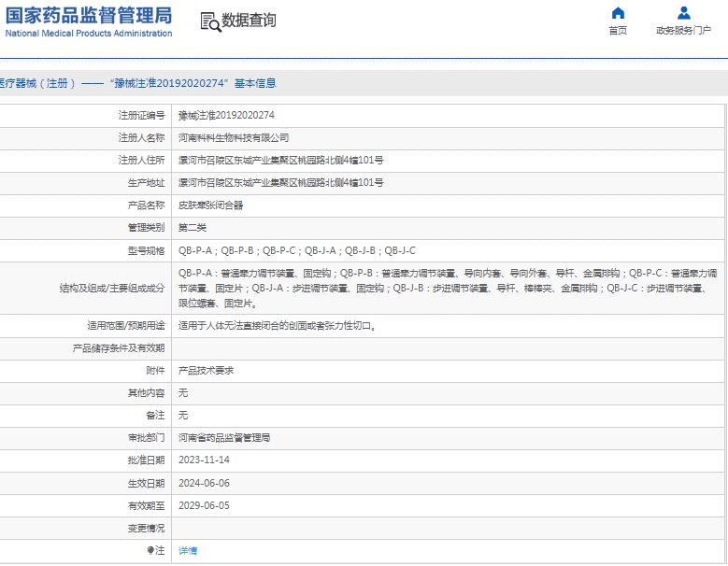The image size is (728, 566).
Task: Click the 首页 home icon
Action: pyautogui.click(x=618, y=12)
